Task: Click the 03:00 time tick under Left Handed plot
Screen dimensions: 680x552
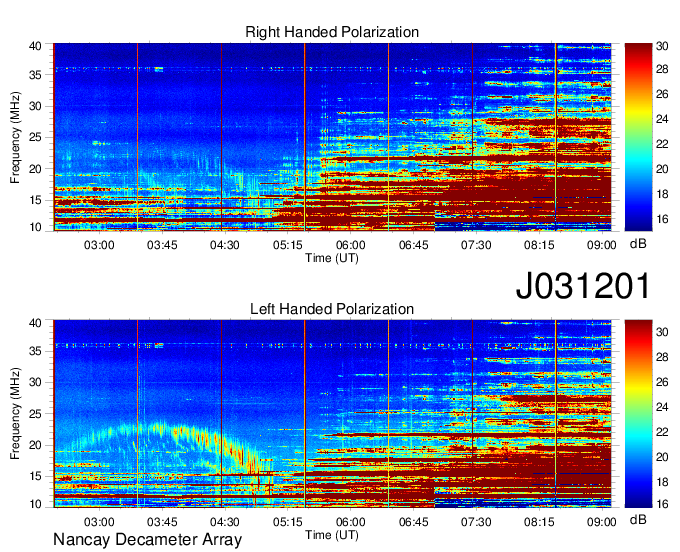Action: pos(99,522)
